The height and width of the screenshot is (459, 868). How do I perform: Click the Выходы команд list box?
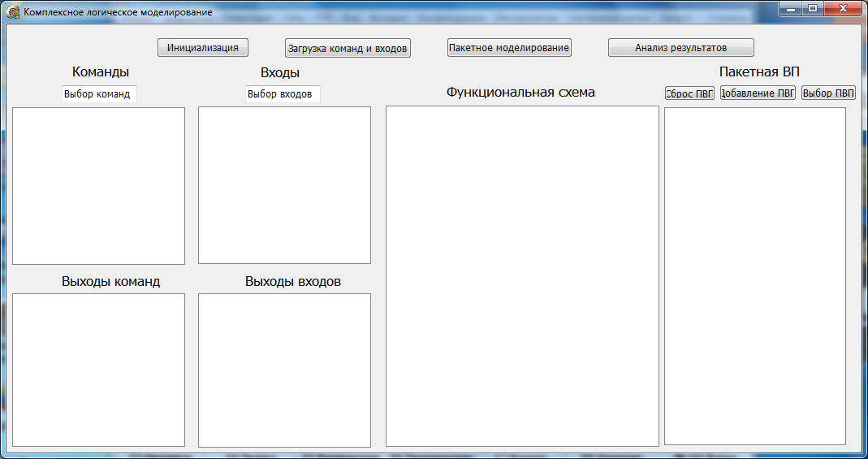98,370
